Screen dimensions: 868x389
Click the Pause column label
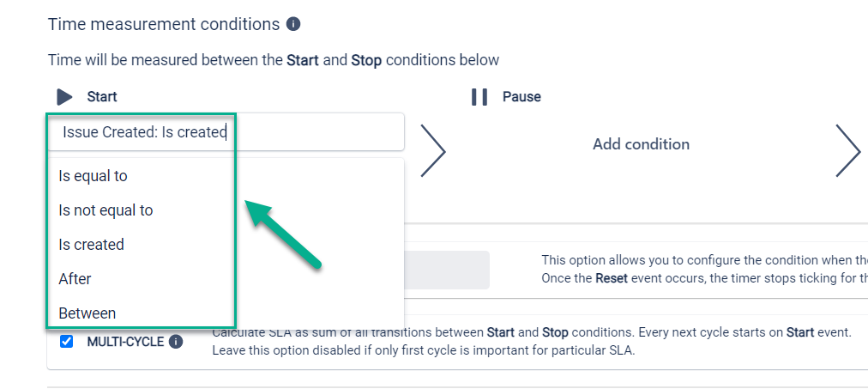[521, 97]
